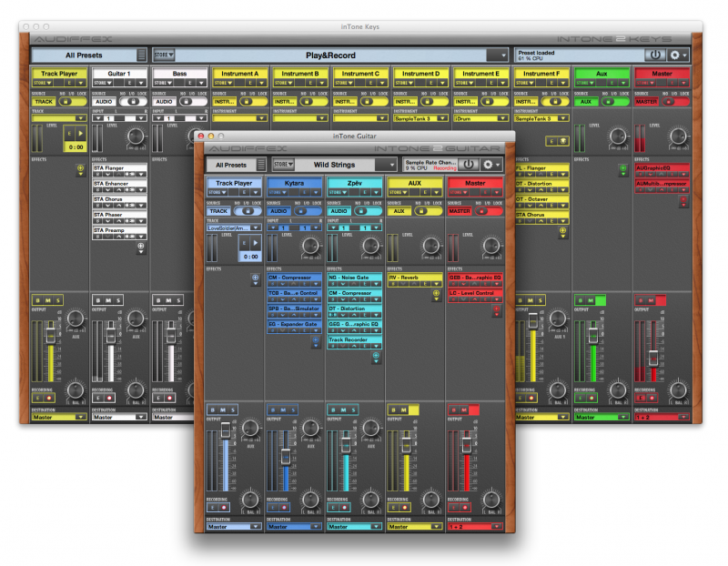Viewport: 728px width, 566px height.
Task: Click the power button in inTone Guitar
Action: pyautogui.click(x=469, y=165)
